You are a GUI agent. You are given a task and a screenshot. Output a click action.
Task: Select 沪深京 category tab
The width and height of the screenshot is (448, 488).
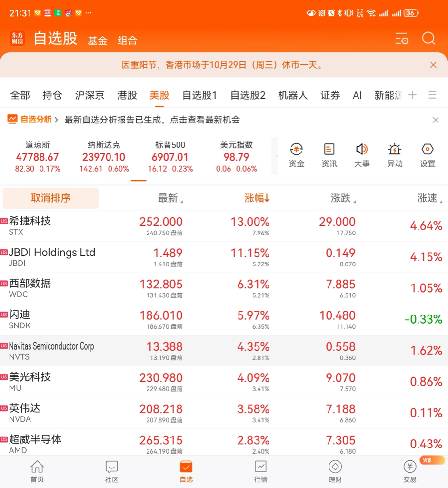coord(90,95)
